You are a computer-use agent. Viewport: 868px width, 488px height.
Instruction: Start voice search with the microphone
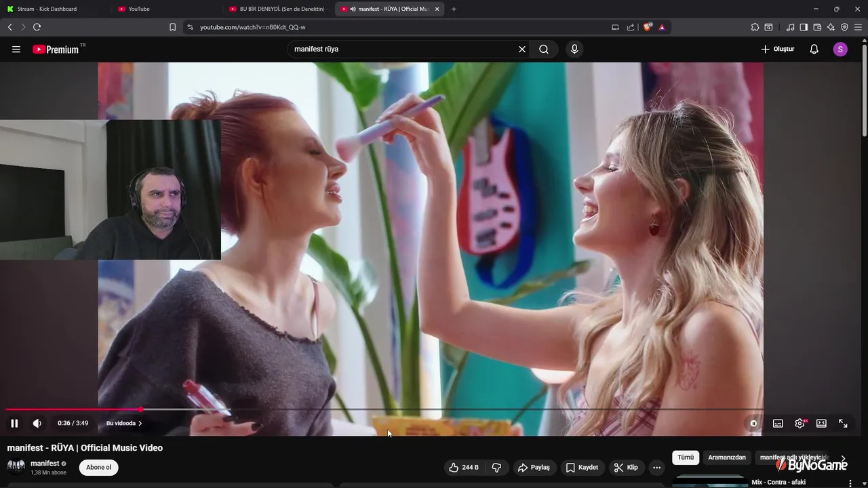click(x=574, y=49)
